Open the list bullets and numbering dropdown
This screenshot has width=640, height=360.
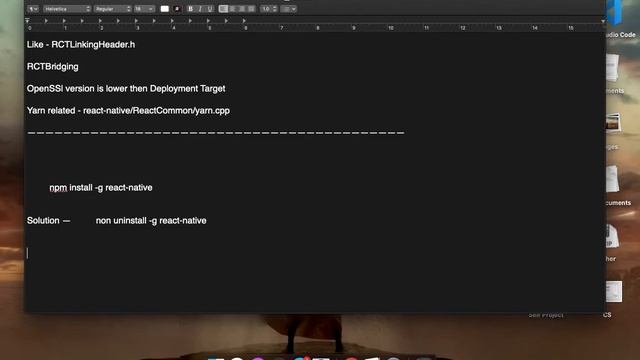point(289,9)
